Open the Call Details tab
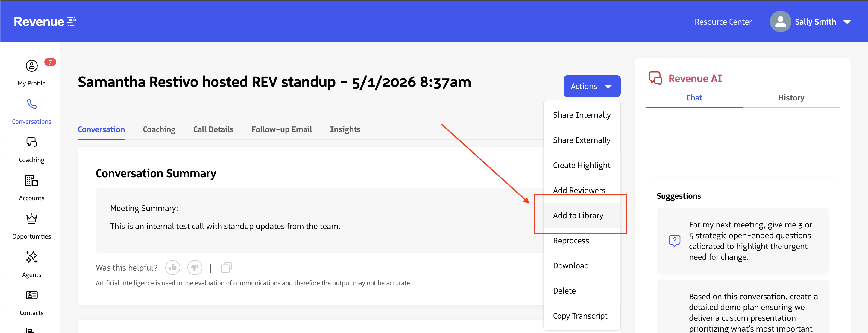Viewport: 868px width, 333px height. 213,129
